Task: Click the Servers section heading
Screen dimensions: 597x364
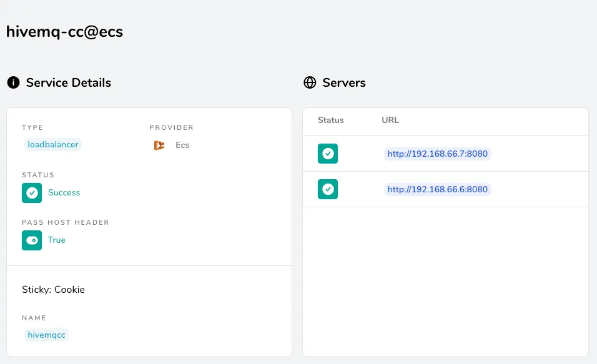Action: [344, 82]
